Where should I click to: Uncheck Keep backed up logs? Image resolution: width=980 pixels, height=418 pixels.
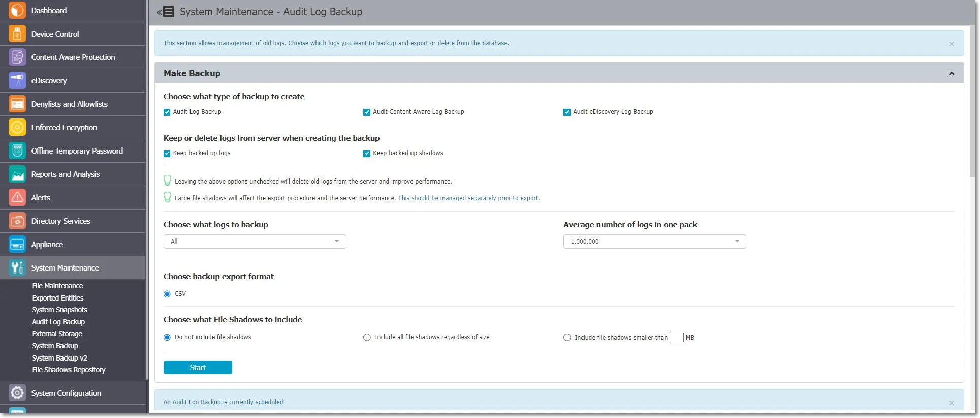(x=167, y=154)
